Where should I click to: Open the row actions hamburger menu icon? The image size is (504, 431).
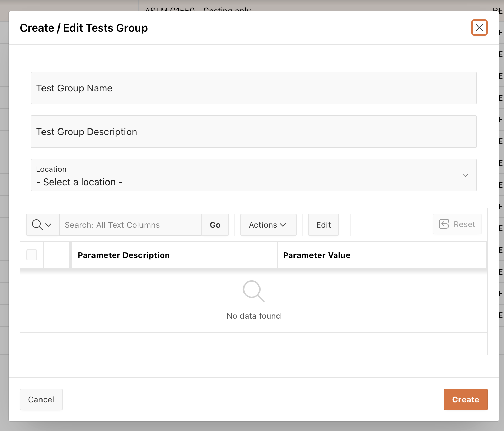(56, 255)
